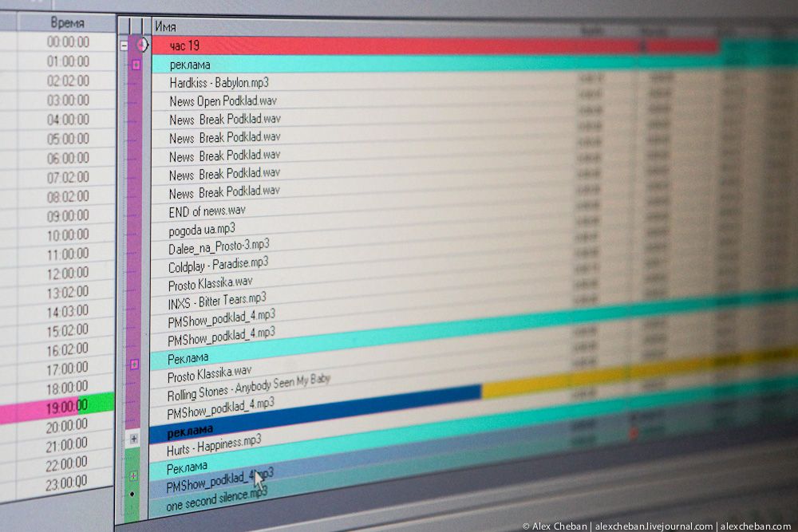Select the 00:00:00 hour entry
Image resolution: width=798 pixels, height=532 pixels.
(68, 41)
